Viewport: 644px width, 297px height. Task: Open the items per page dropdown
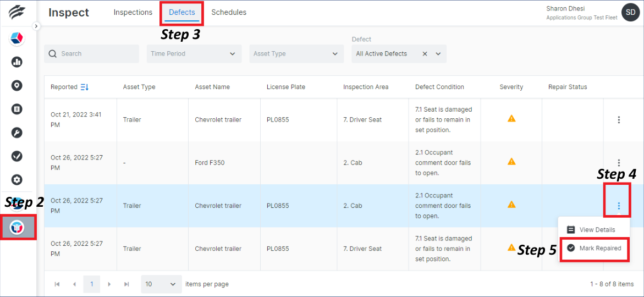point(161,284)
